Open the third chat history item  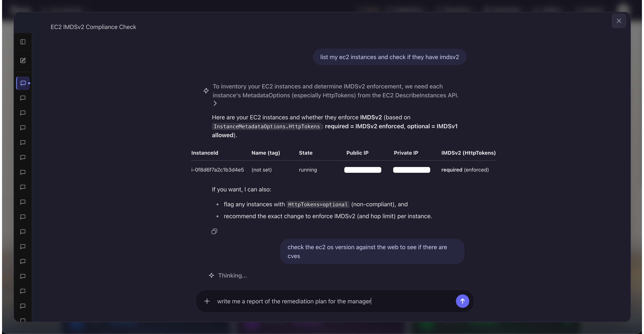tap(23, 113)
